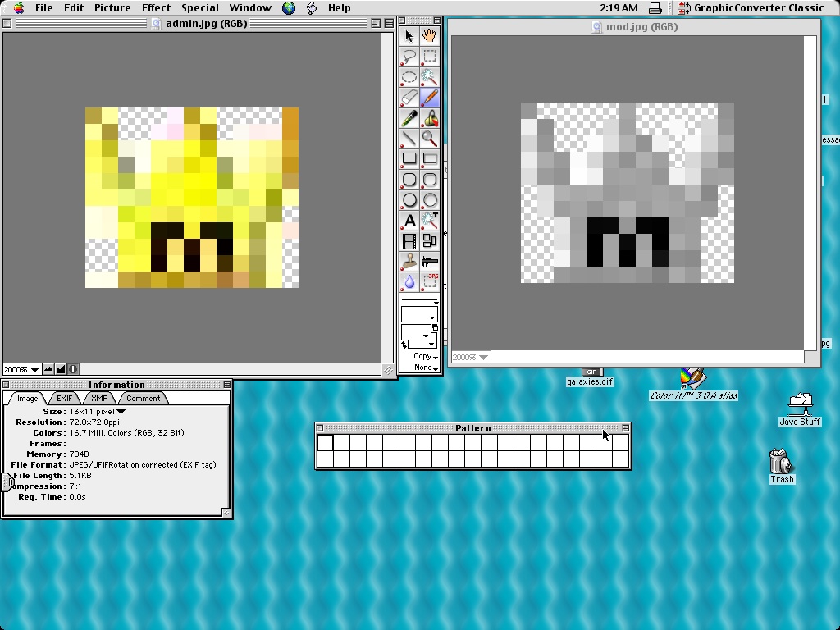This screenshot has height=630, width=840.
Task: Toggle the info button in admin.jpg window
Action: (x=73, y=369)
